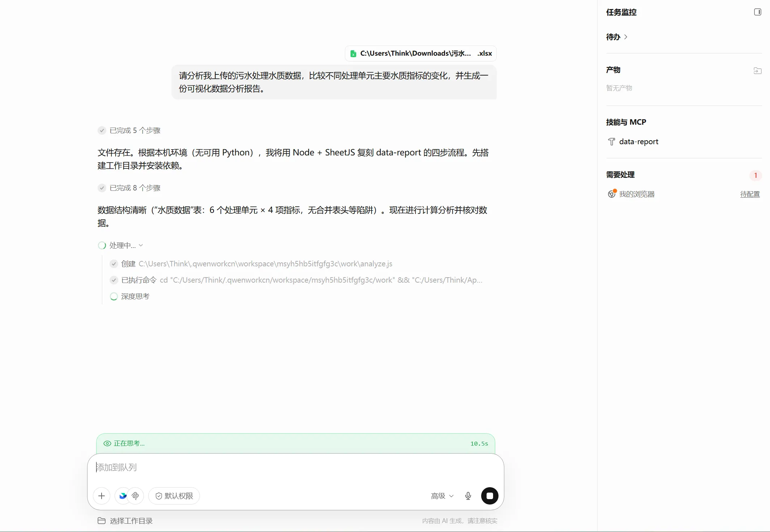Open the analyze.js creation step
Image resolution: width=770 pixels, height=532 pixels.
251,264
